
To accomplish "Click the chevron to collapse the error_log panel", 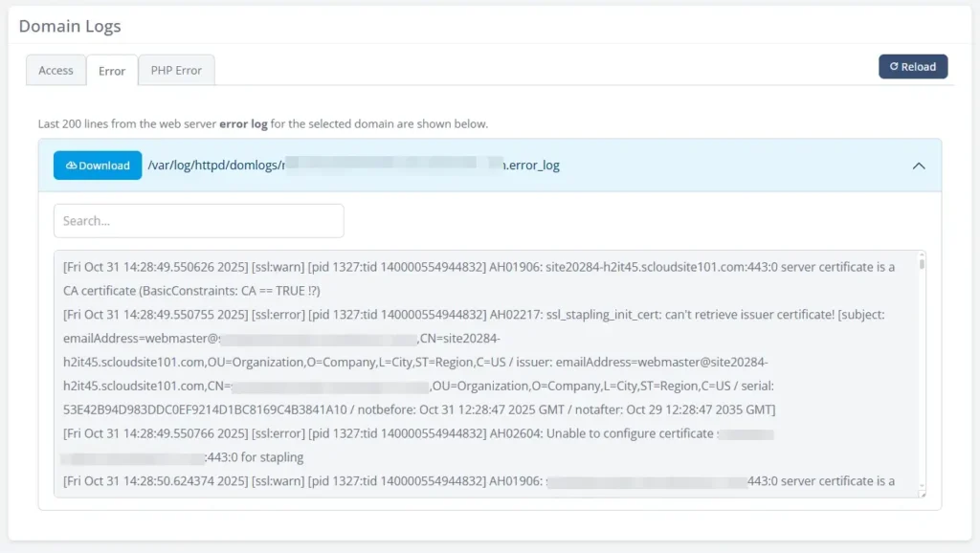I will tap(919, 165).
